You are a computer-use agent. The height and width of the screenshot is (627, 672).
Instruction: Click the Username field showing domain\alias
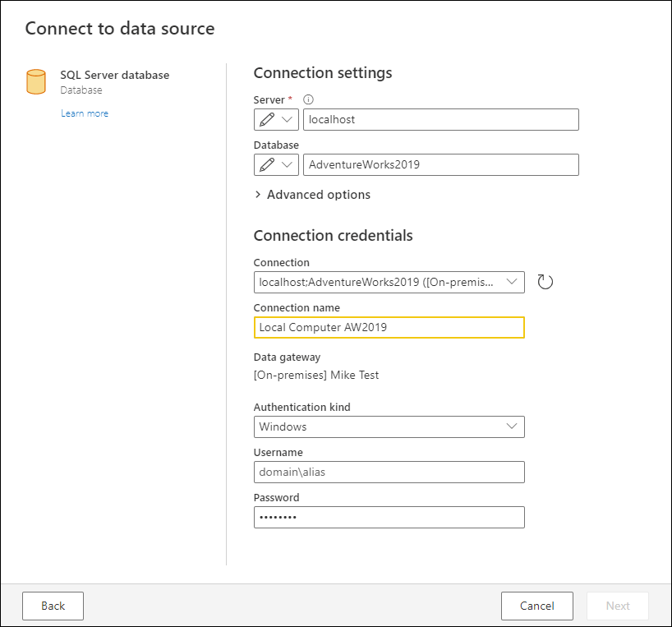[389, 472]
